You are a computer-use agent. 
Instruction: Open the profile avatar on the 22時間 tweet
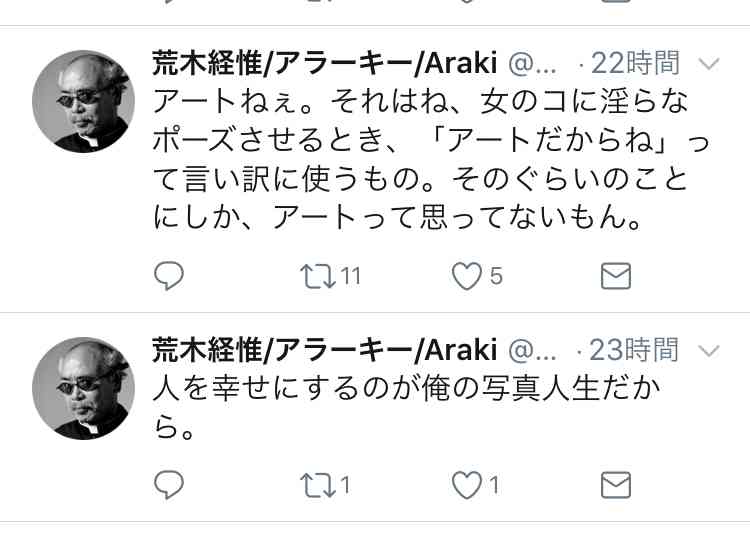coord(83,101)
